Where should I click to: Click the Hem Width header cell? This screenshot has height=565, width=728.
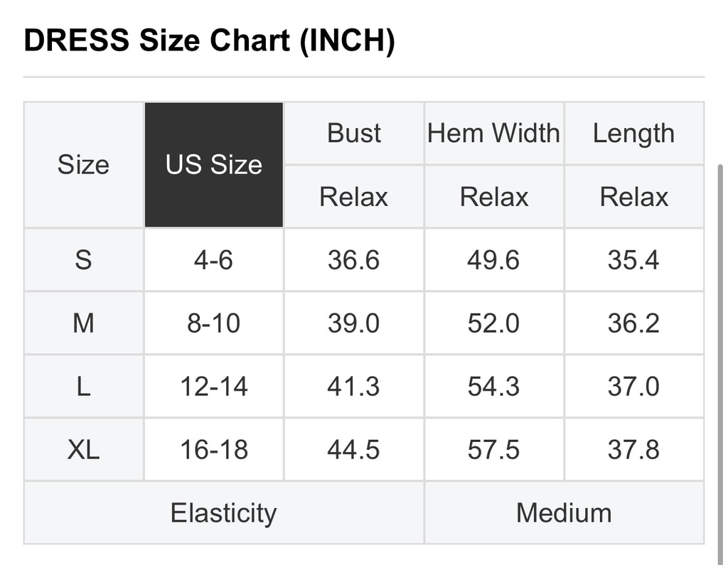click(x=494, y=133)
